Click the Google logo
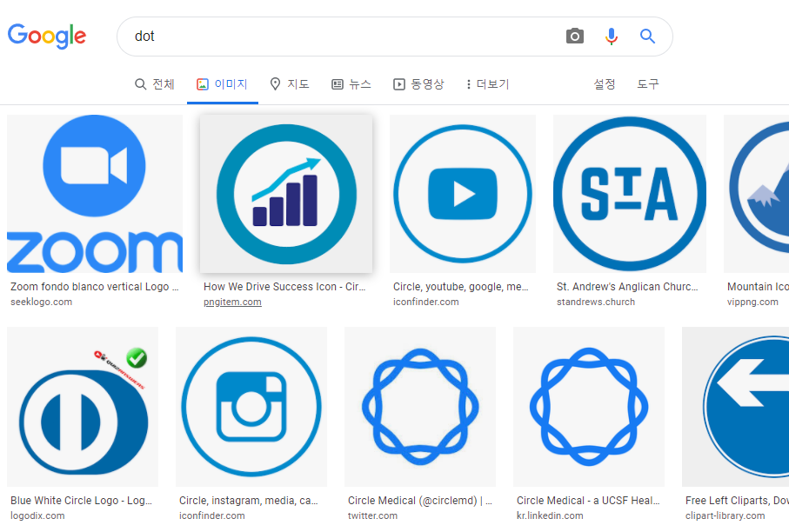The image size is (789, 532). click(47, 37)
